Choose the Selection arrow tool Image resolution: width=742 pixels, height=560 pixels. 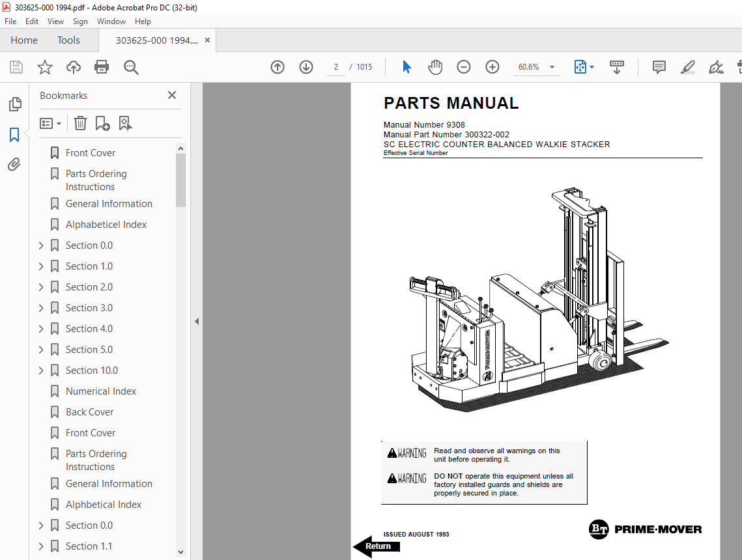point(407,67)
